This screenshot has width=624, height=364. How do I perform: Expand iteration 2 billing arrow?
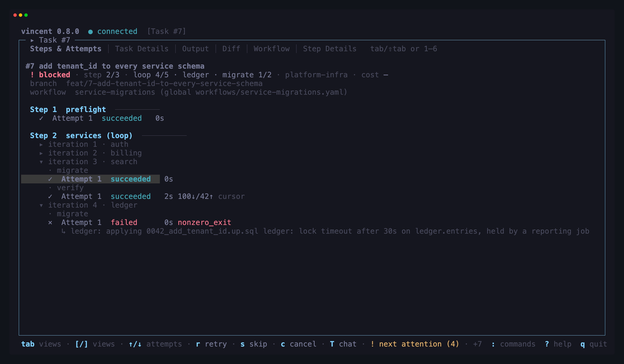pos(41,153)
